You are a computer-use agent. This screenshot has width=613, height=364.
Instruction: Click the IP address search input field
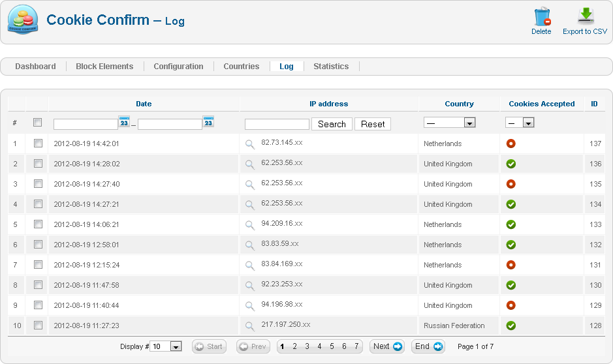(x=277, y=124)
